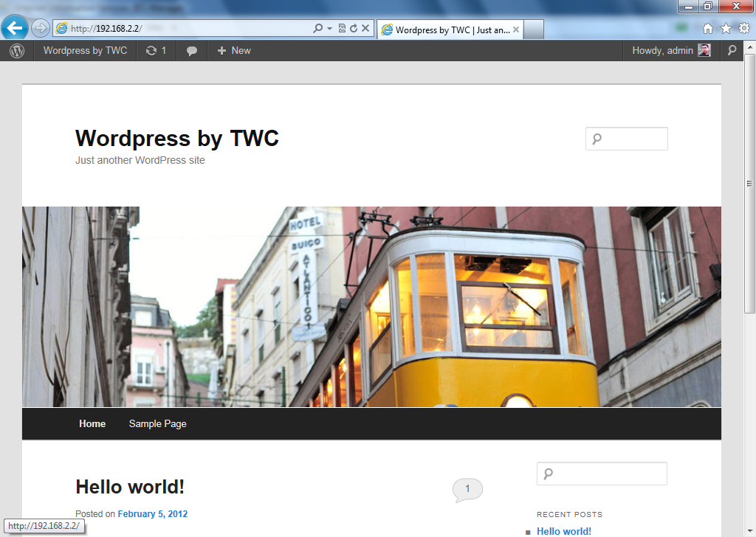Open the Tools gear menu

tap(744, 29)
